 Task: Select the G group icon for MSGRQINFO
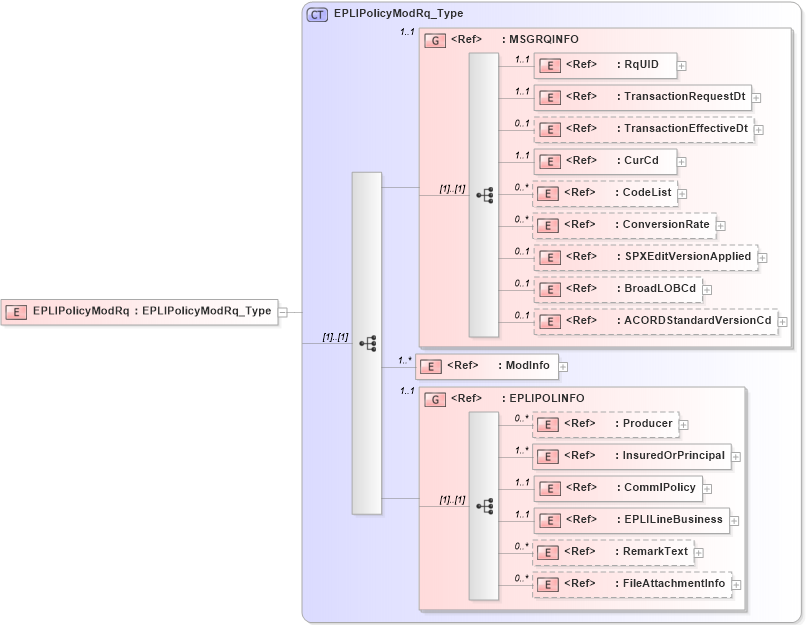(434, 40)
